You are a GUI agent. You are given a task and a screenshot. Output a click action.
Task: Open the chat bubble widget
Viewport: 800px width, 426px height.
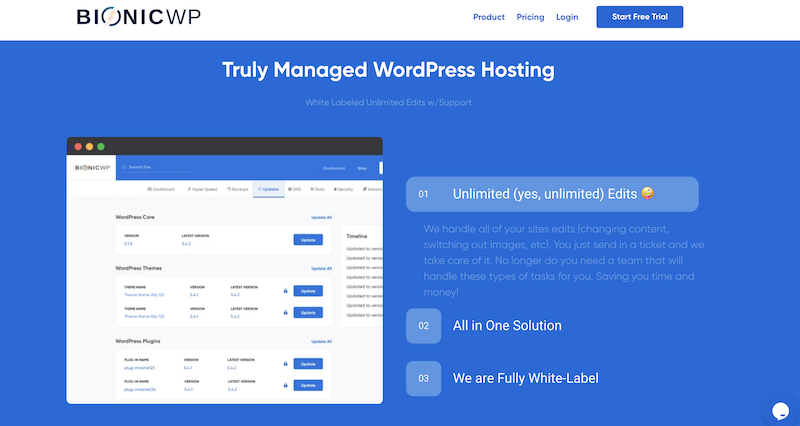tap(781, 411)
